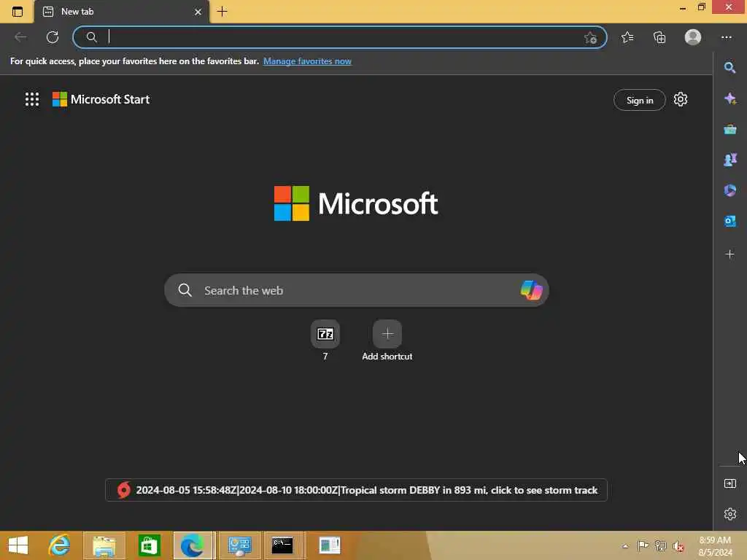The image size is (747, 560).
Task: Click the magnifier icon in the web search box
Action: [185, 290]
